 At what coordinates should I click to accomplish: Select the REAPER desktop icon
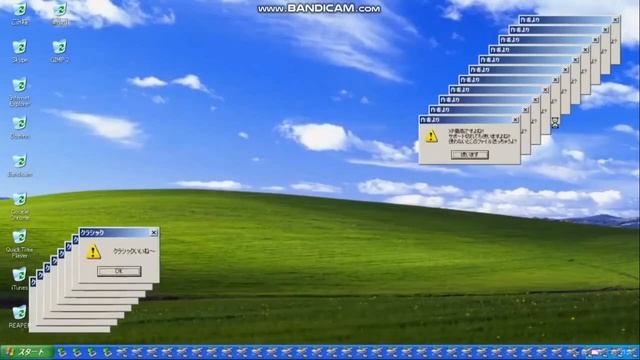pyautogui.click(x=19, y=317)
